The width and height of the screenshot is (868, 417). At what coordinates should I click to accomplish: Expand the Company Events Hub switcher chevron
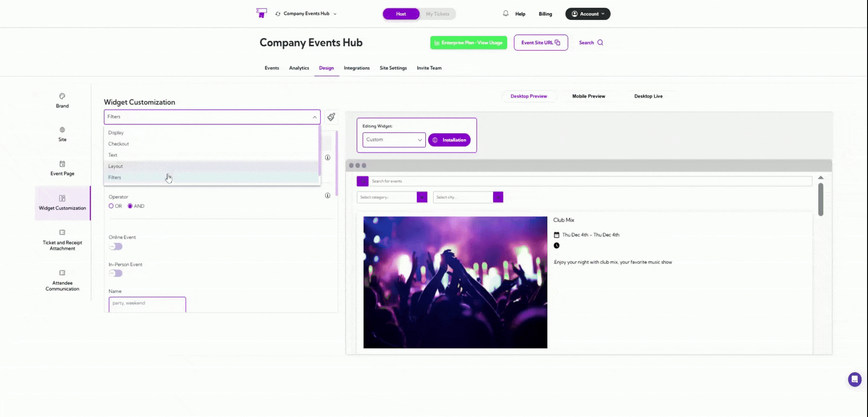pos(335,14)
